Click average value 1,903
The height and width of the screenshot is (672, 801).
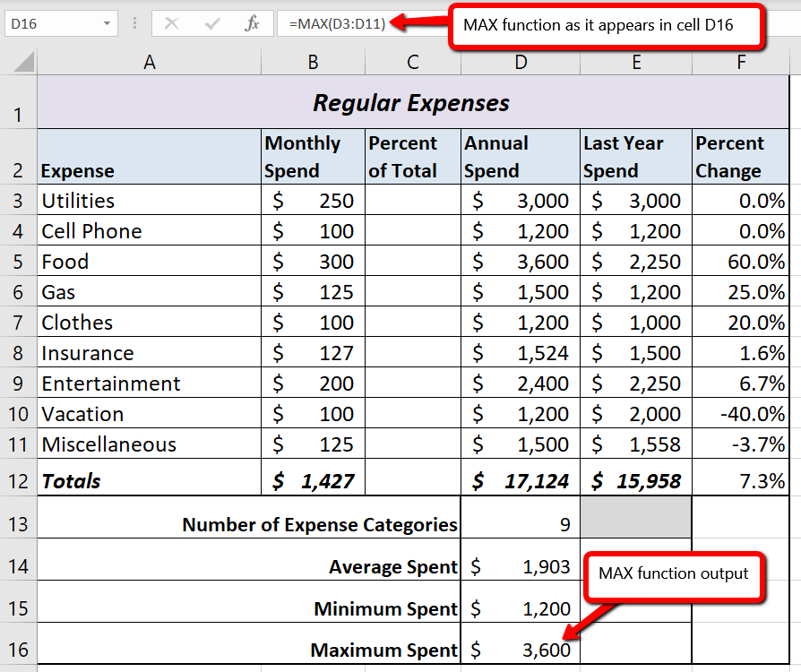pos(521,559)
